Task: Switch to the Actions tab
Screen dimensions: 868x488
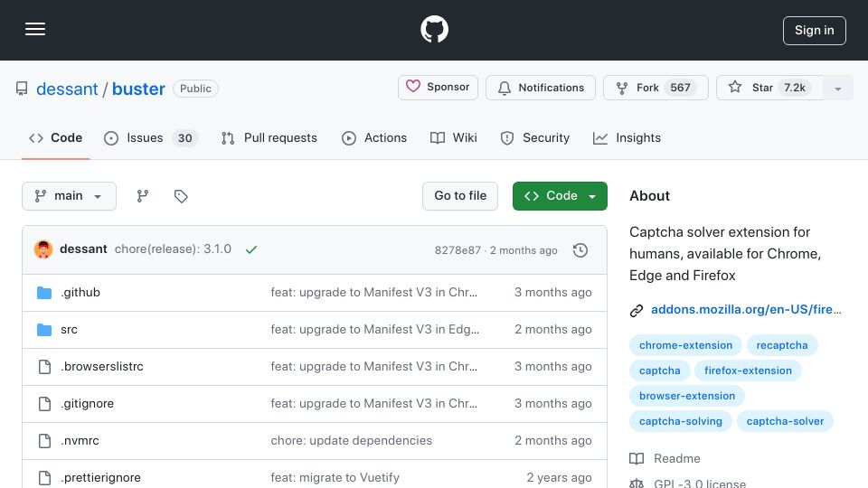Action: click(374, 137)
